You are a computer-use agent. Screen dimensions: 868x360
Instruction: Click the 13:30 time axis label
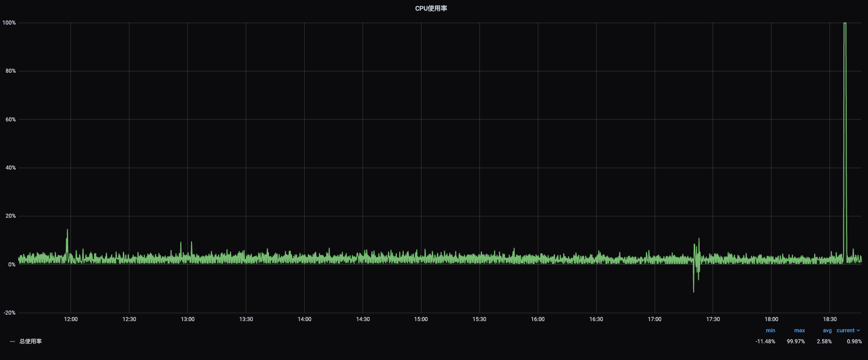pyautogui.click(x=246, y=319)
